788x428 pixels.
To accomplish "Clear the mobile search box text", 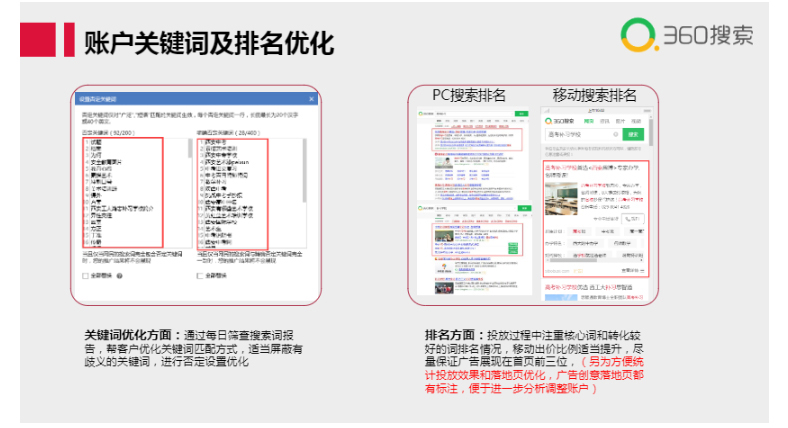I will [x=612, y=135].
